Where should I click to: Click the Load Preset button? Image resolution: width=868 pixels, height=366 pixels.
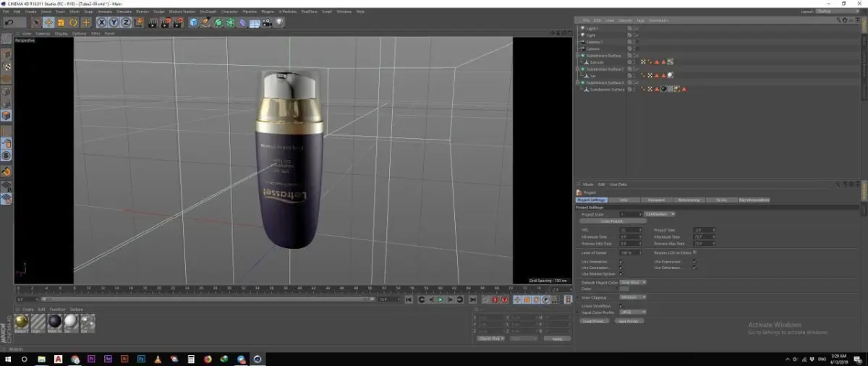(x=594, y=320)
